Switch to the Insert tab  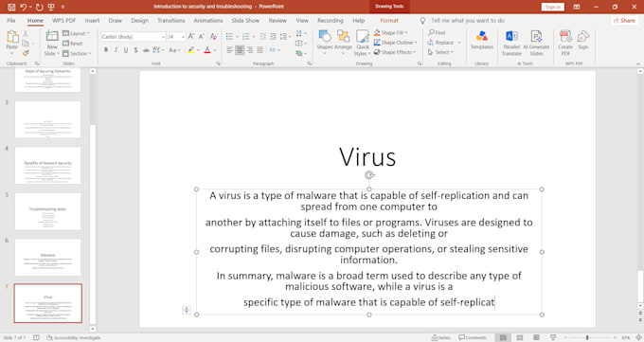point(92,20)
